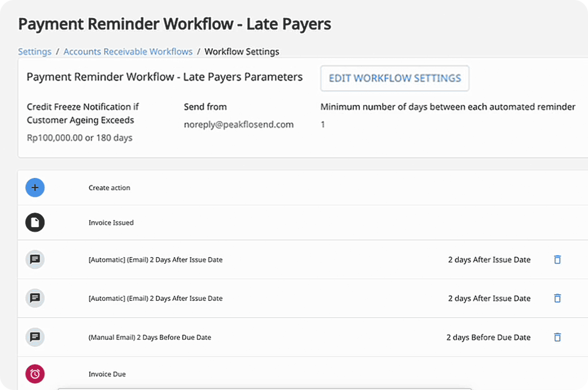The height and width of the screenshot is (390, 588).
Task: Open the Accounts Receivable Workflows breadcrumb link
Action: [128, 52]
